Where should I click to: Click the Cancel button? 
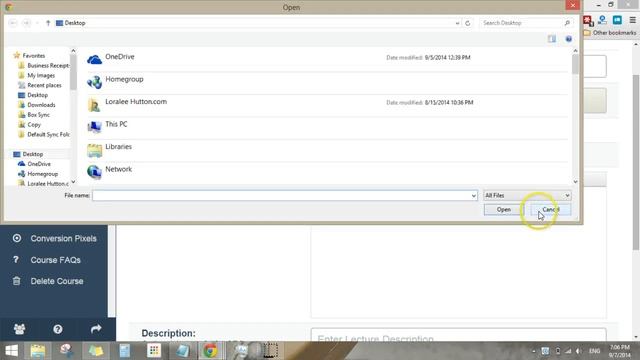pos(550,209)
